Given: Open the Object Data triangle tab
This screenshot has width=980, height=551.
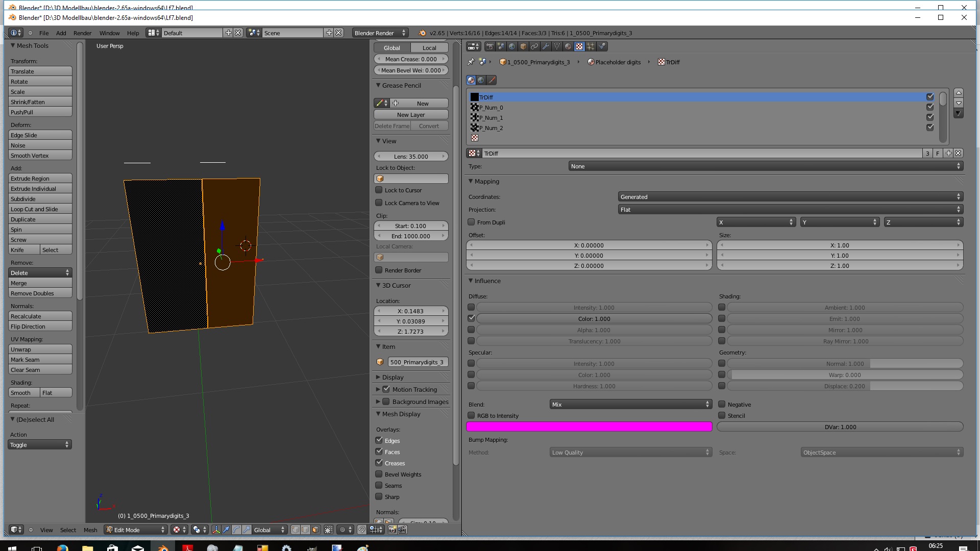Looking at the screenshot, I should coord(557,46).
